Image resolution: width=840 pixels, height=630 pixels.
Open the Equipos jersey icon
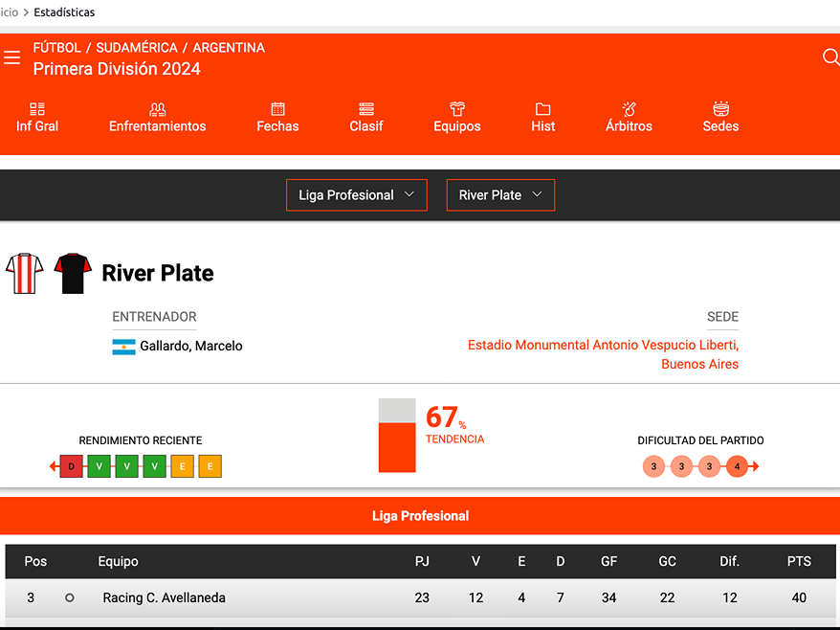click(456, 109)
